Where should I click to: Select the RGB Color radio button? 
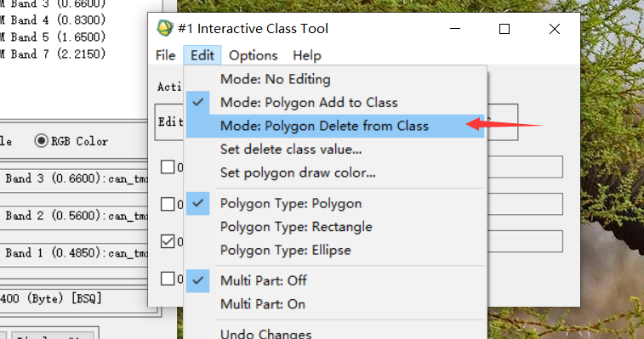(41, 141)
